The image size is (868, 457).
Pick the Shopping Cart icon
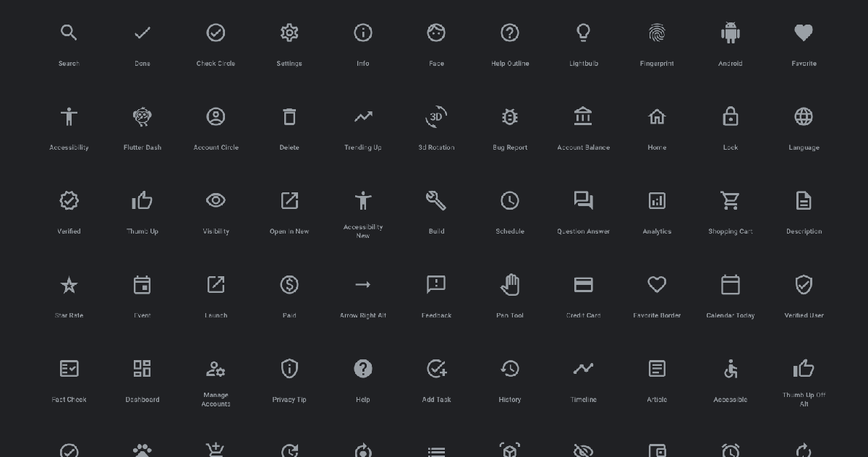731,200
